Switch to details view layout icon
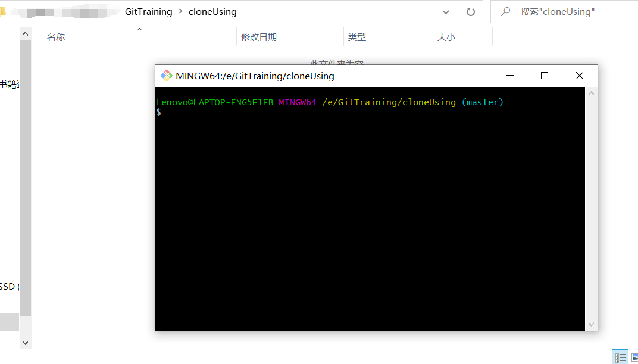638x364 pixels. [621, 357]
